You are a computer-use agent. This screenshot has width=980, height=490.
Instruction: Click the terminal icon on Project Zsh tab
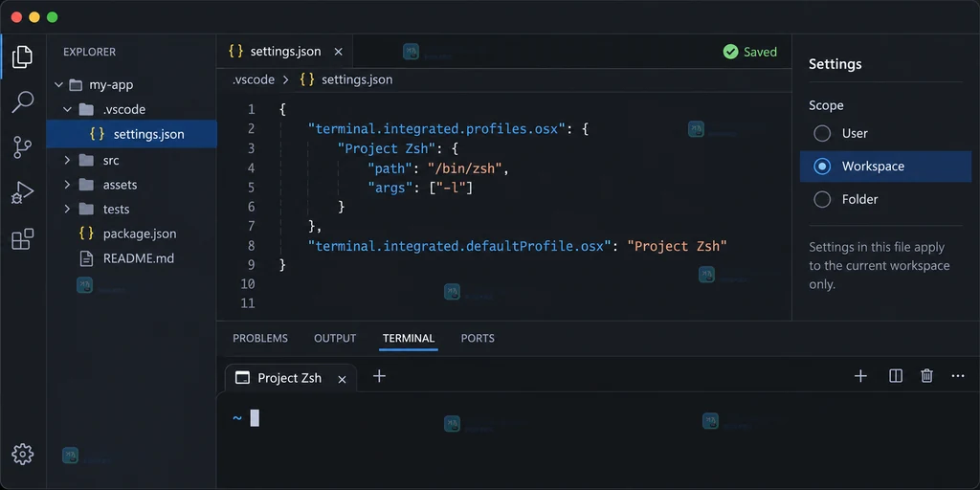(242, 377)
